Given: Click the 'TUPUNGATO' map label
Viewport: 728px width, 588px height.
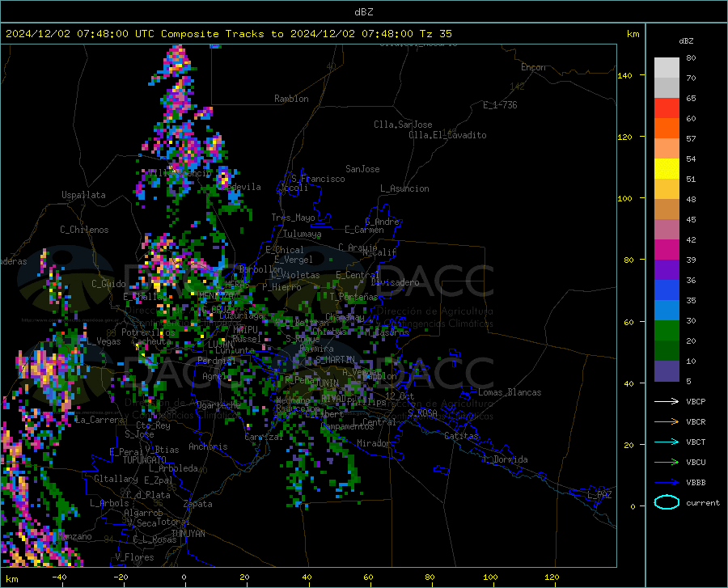Looking at the screenshot, I should coord(145,460).
